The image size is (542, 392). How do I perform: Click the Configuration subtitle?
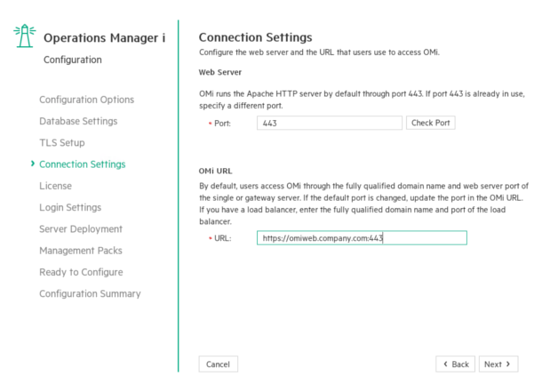coord(73,60)
